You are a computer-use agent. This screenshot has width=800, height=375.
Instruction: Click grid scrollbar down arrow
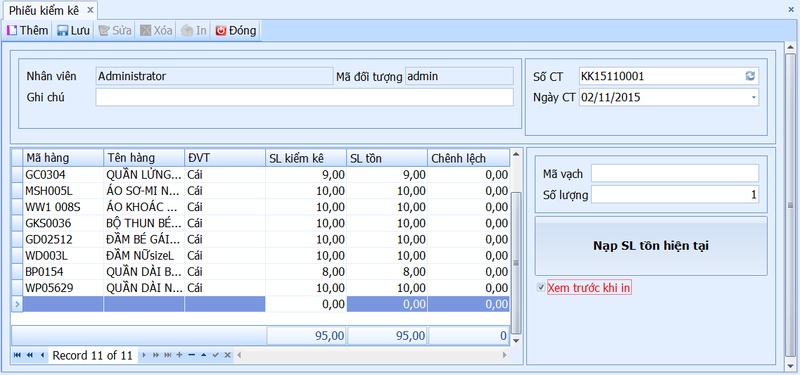pos(516,340)
